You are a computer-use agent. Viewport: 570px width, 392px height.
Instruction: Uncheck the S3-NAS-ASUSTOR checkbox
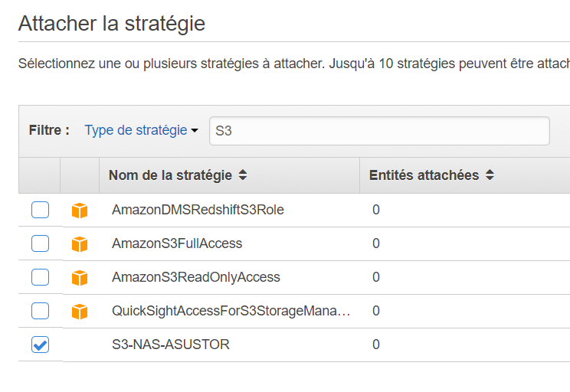[x=40, y=345]
